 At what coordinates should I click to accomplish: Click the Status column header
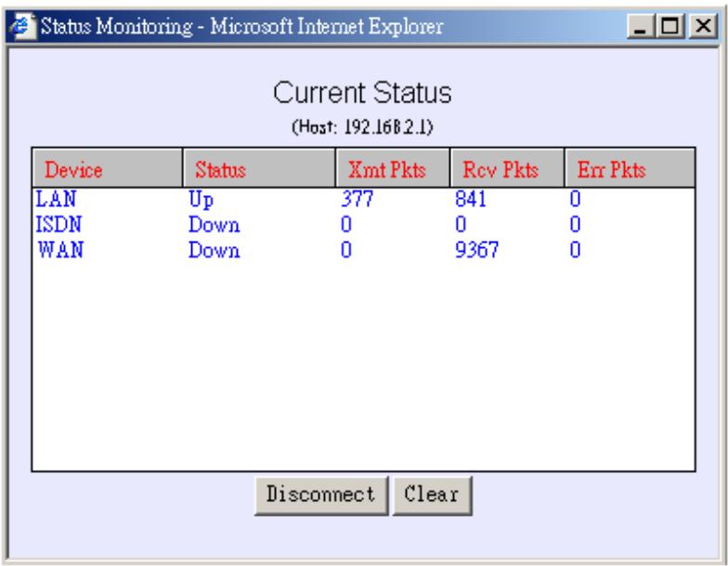pyautogui.click(x=259, y=167)
